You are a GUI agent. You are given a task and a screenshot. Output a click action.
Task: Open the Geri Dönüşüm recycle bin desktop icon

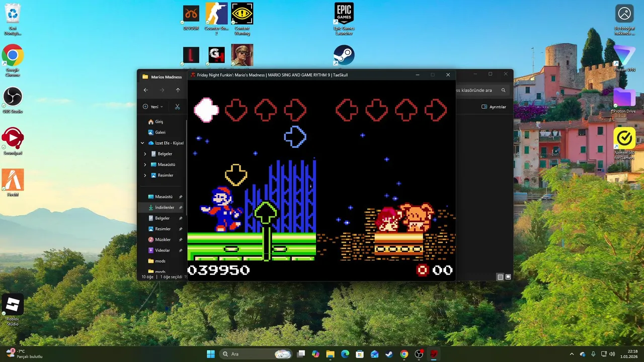pyautogui.click(x=13, y=19)
